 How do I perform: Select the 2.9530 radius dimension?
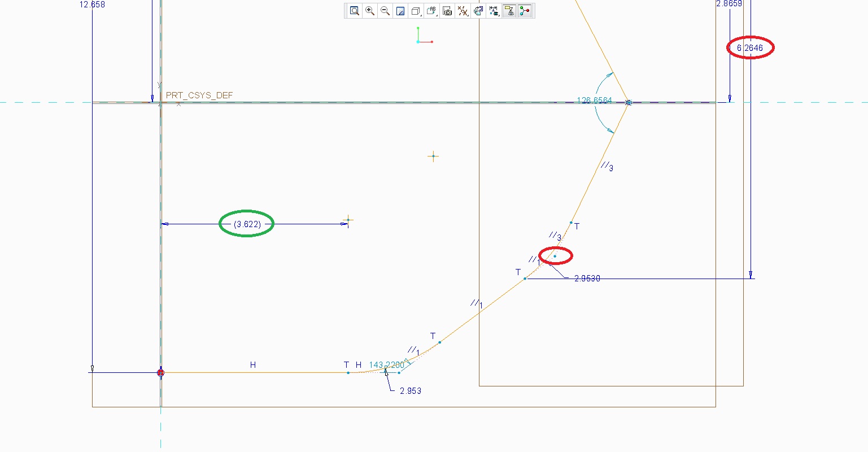pos(587,279)
